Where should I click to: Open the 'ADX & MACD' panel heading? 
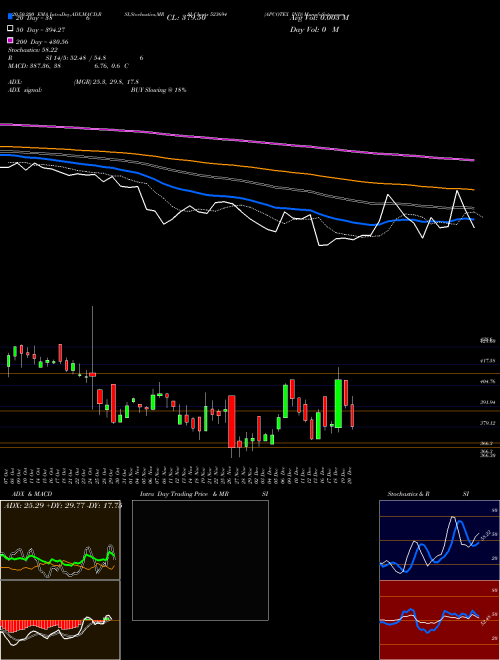click(32, 494)
